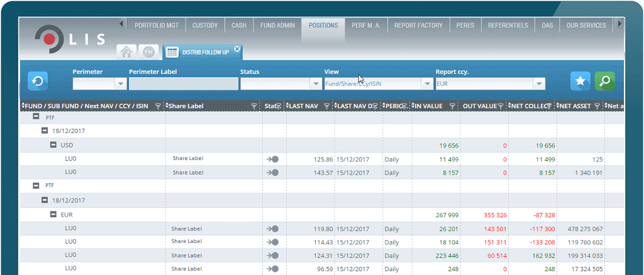Open the home tab icon
Image resolution: width=644 pixels, height=275 pixels.
coord(127,52)
